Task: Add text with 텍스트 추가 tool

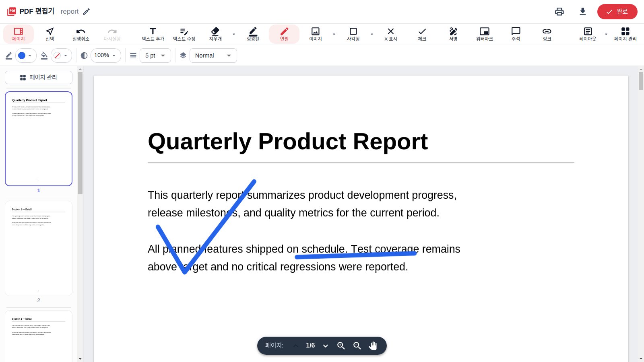Action: (153, 34)
